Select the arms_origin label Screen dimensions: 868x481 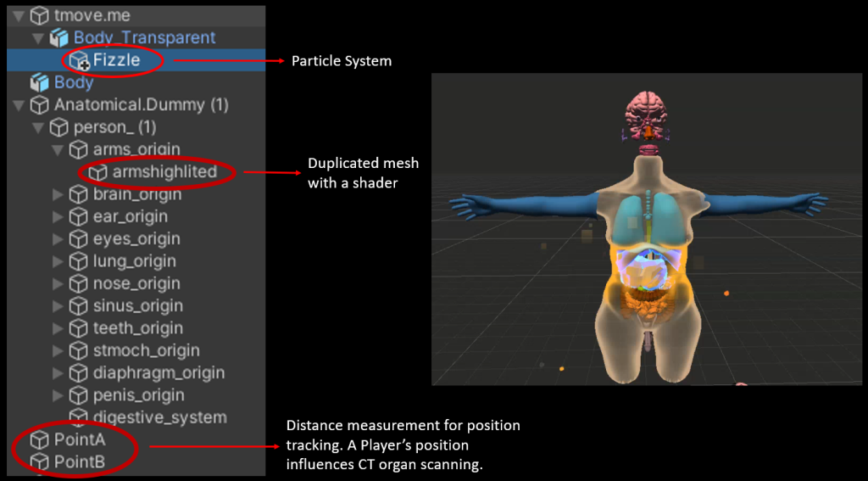pyautogui.click(x=136, y=149)
